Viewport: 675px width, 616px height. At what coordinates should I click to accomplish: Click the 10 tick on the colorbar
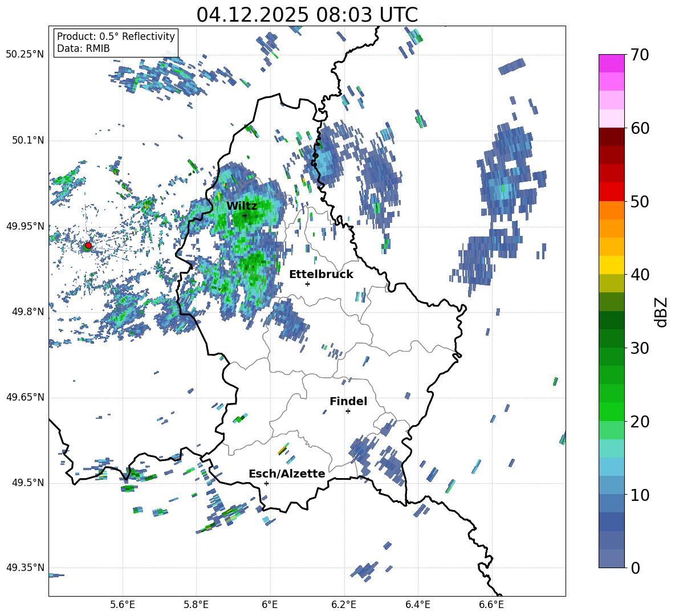click(640, 495)
